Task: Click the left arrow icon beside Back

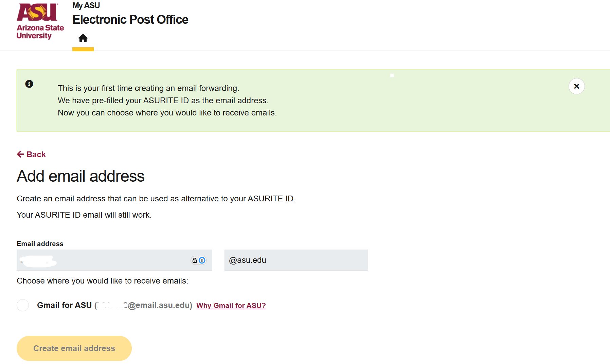Action: click(20, 154)
